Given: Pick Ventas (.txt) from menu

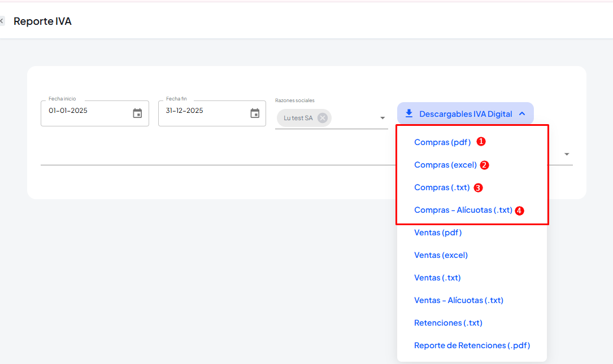Looking at the screenshot, I should 437,278.
